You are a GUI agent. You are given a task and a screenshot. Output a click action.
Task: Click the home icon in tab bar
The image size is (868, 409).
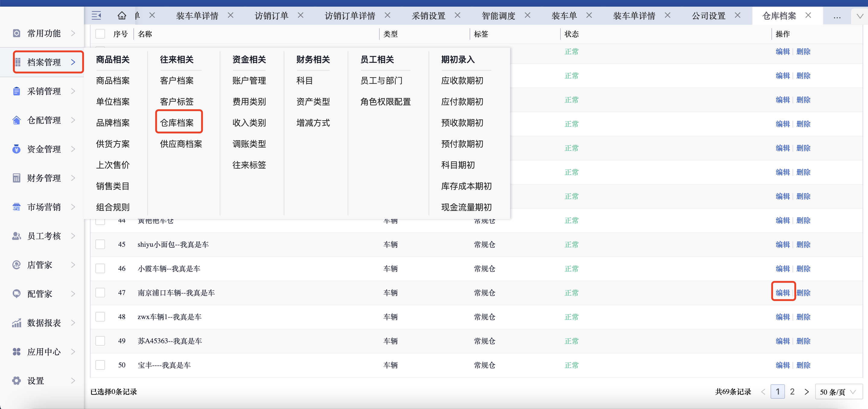tap(122, 15)
